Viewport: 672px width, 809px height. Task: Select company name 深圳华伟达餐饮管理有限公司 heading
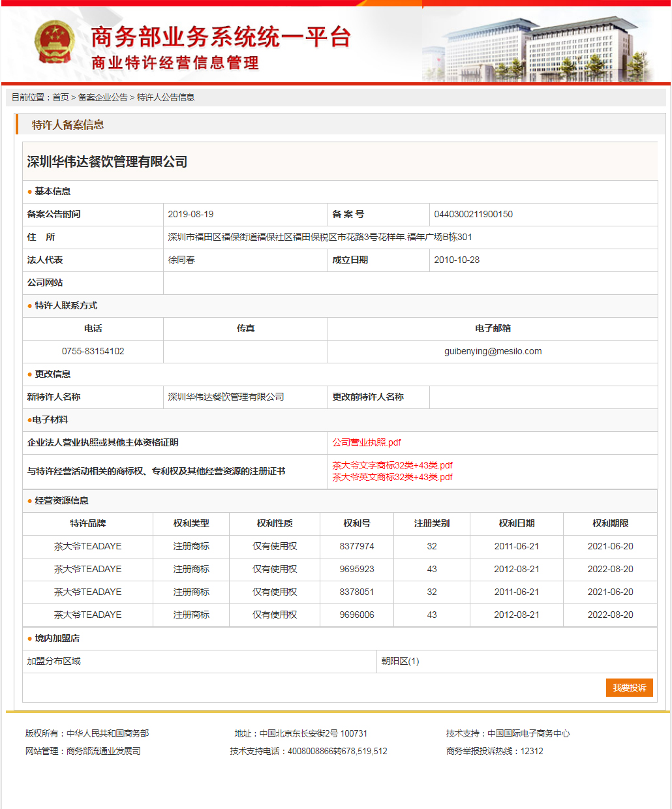(x=107, y=162)
